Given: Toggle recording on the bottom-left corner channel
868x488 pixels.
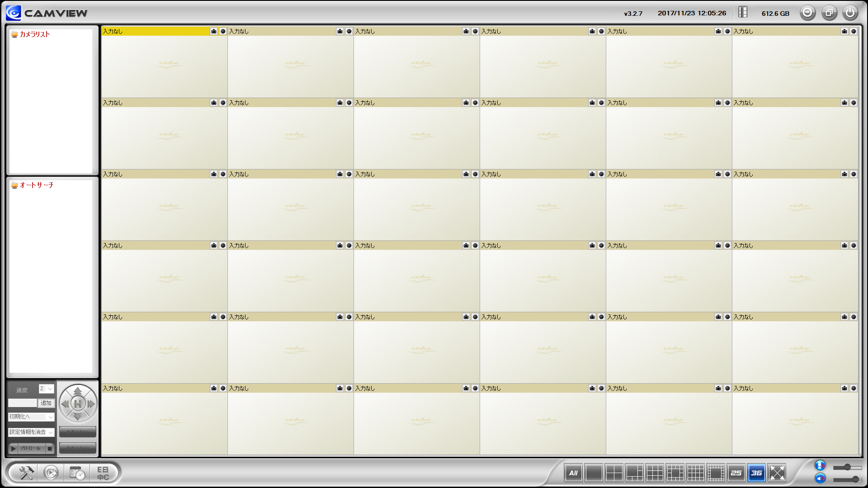Looking at the screenshot, I should point(223,388).
